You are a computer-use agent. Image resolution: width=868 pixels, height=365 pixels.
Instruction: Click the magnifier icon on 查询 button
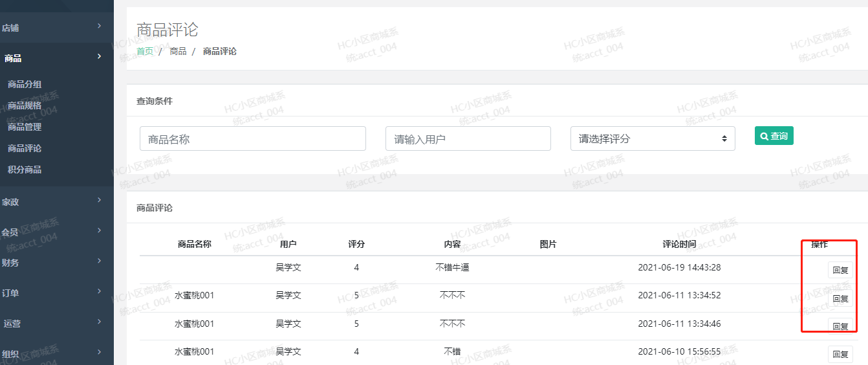[765, 136]
